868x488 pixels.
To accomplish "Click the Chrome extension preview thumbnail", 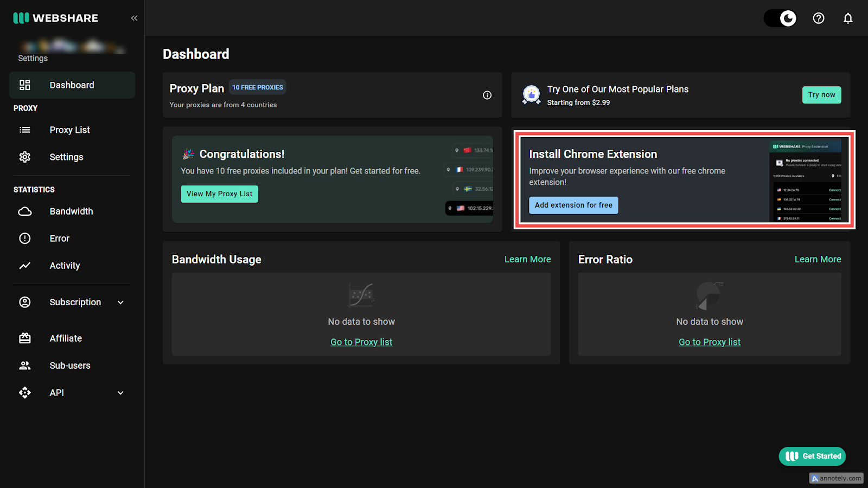I will [806, 181].
